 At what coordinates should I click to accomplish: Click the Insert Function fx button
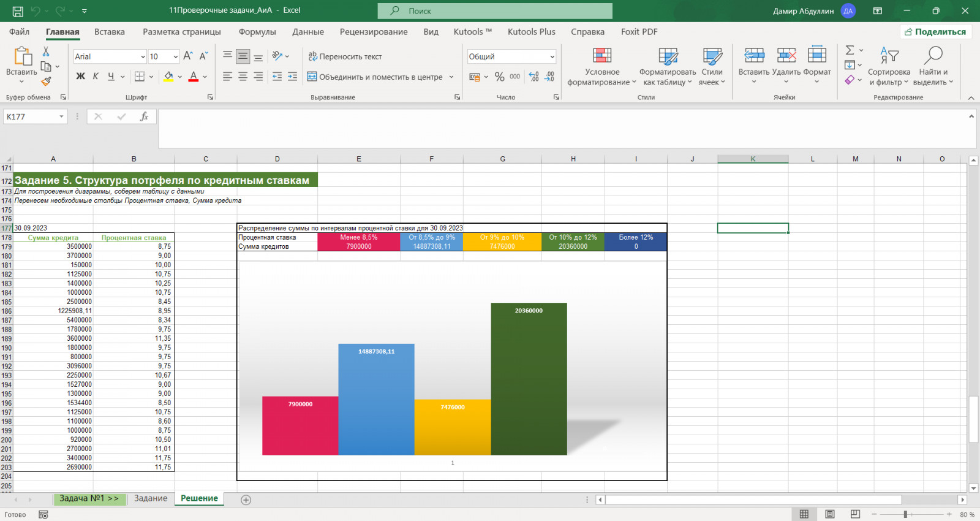[145, 116]
